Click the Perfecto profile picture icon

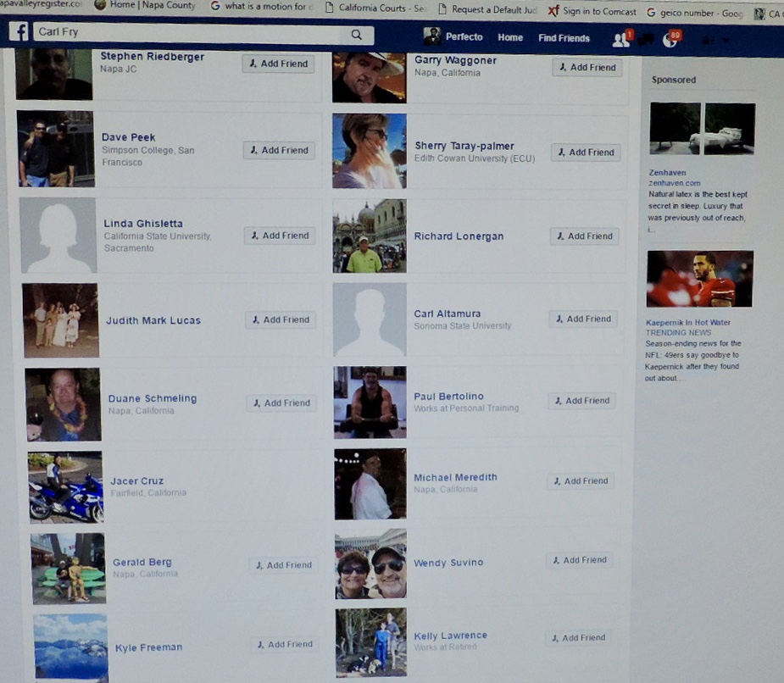(x=432, y=36)
